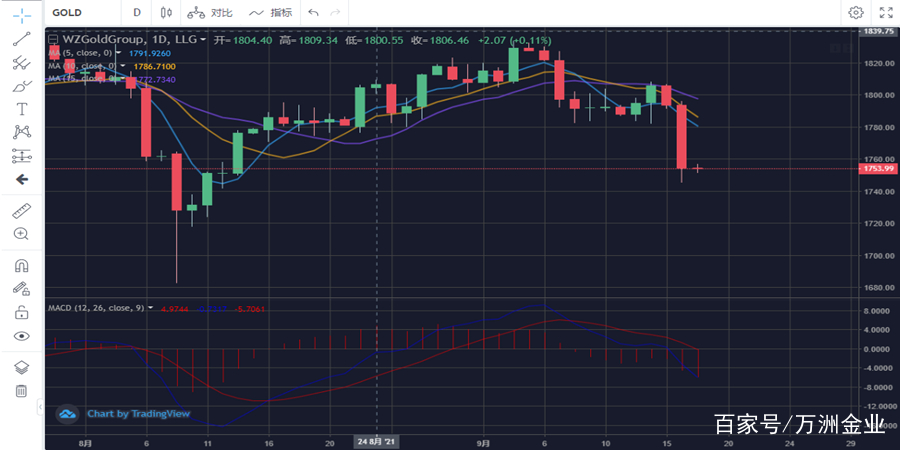Toggle lock all drawing tools
The height and width of the screenshot is (450, 900).
[21, 312]
